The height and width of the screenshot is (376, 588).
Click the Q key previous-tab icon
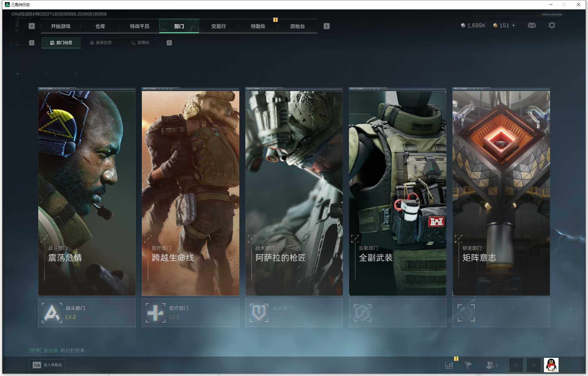coord(32,26)
